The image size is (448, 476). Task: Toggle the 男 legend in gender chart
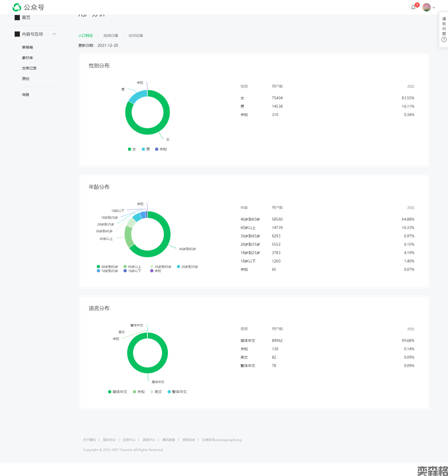(146, 149)
